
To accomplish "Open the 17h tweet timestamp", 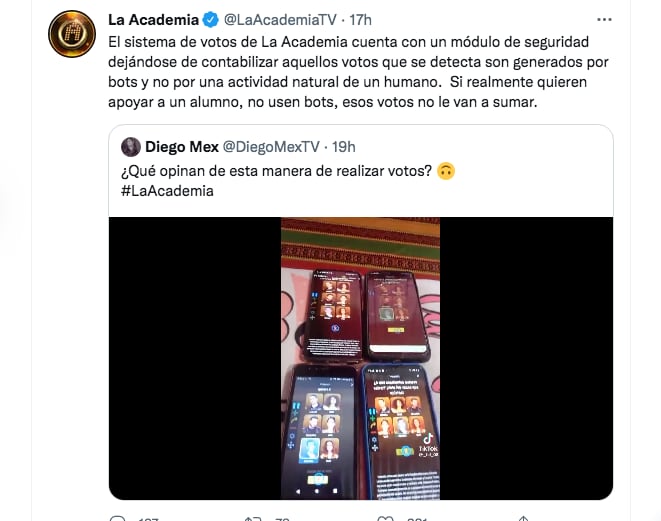I will click(360, 20).
